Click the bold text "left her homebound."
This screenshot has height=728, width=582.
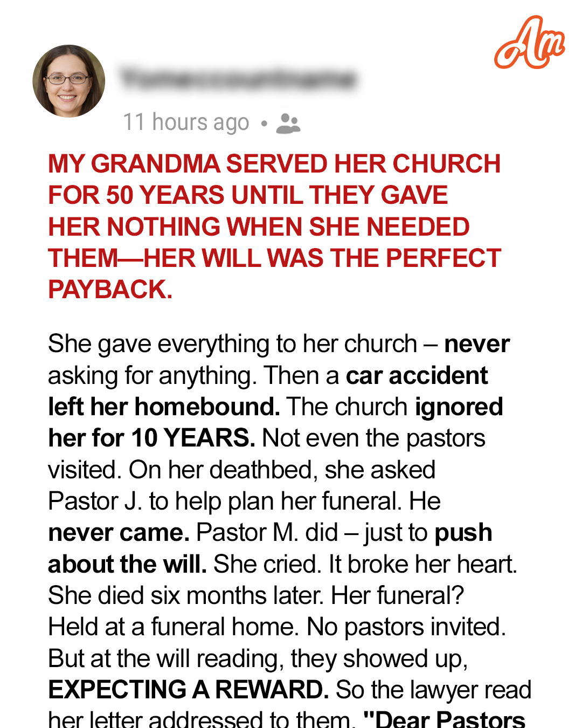point(164,407)
